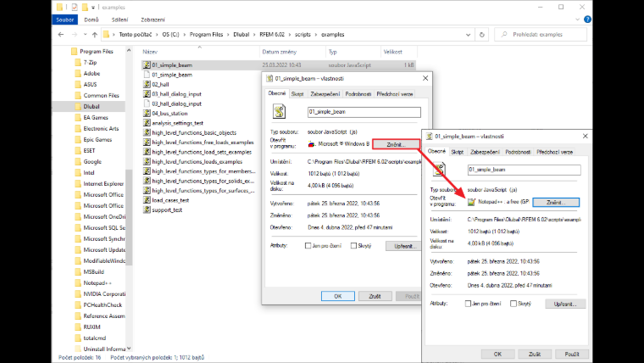Select Dlubal in address breadcrumb
This screenshot has width=644, height=363.
[x=241, y=35]
